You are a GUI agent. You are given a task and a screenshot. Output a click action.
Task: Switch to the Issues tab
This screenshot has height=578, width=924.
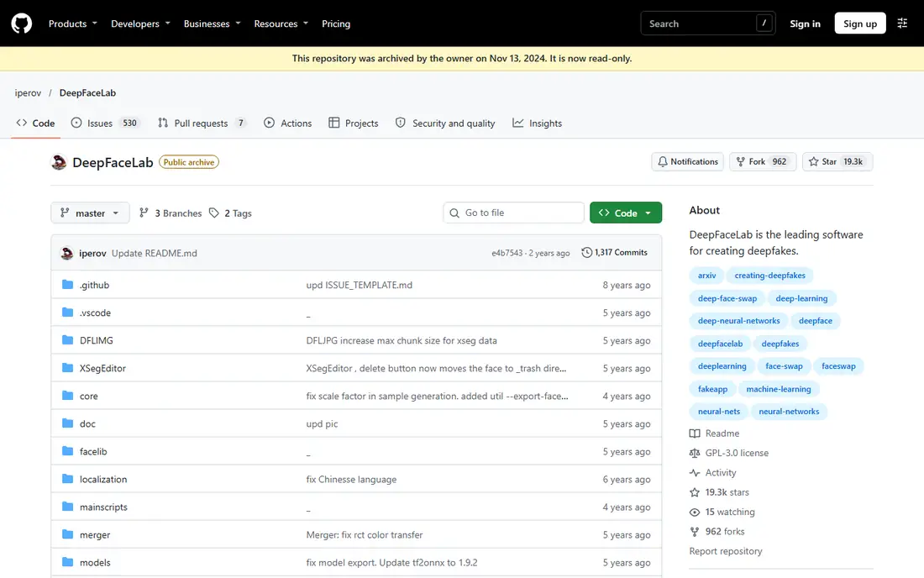(x=106, y=123)
